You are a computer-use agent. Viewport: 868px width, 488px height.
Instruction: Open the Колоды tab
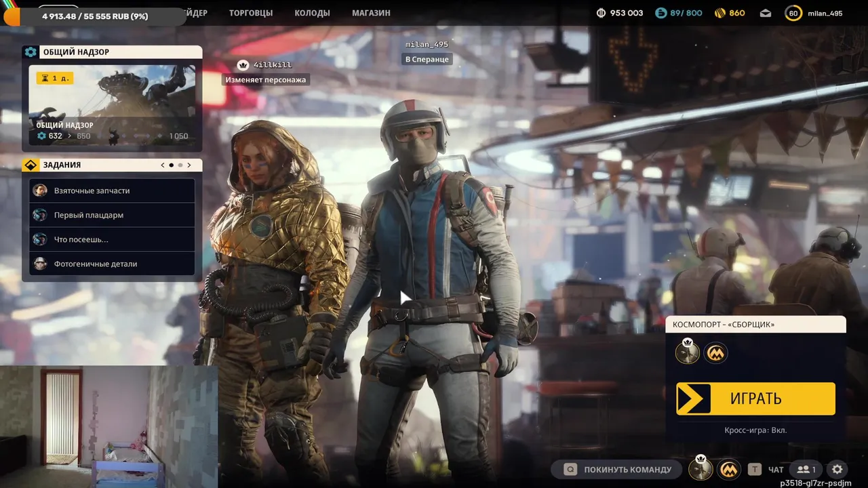[312, 13]
